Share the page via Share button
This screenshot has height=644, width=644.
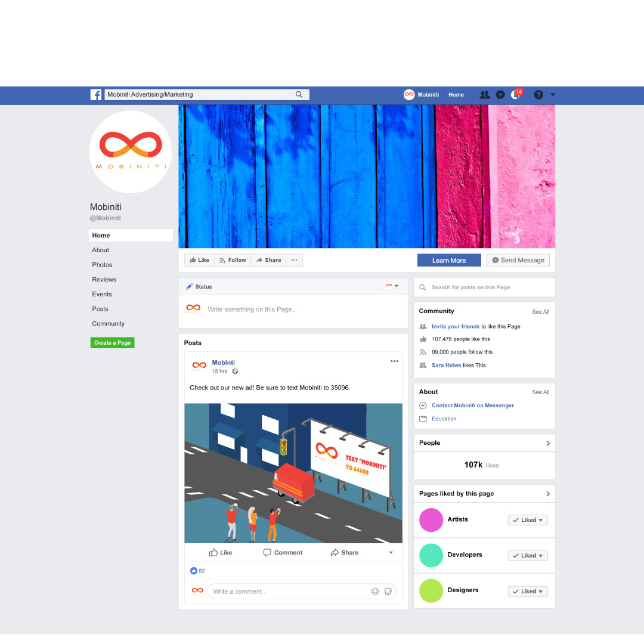268,260
